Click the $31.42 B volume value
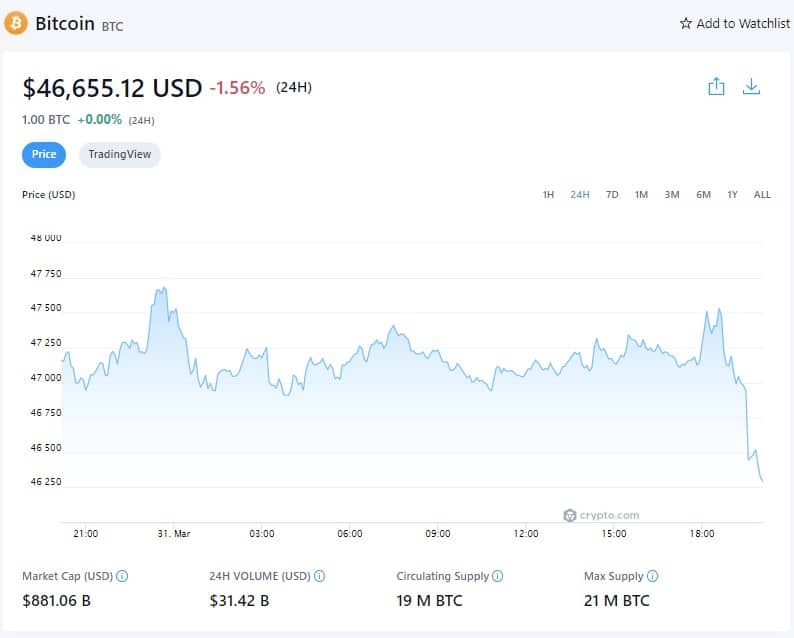The width and height of the screenshot is (794, 638). [x=239, y=601]
